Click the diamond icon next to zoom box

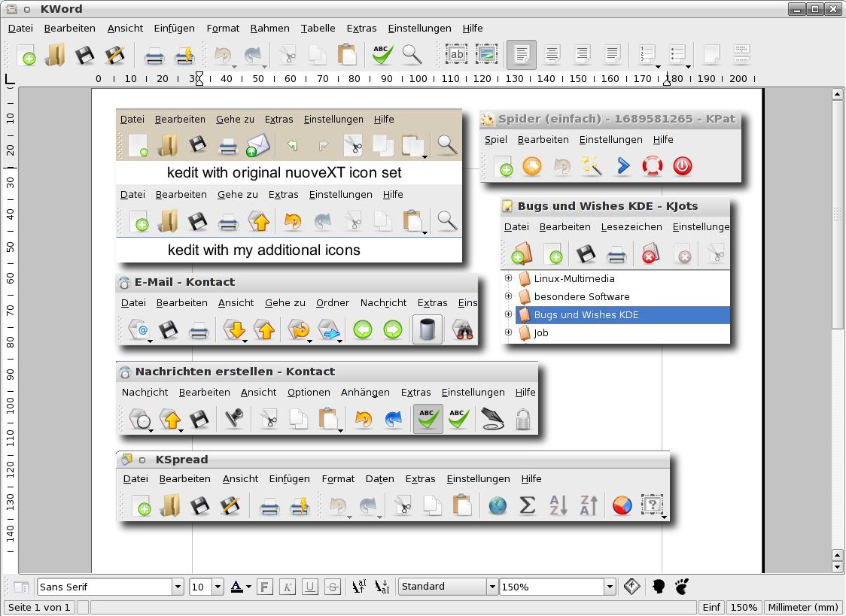coord(631,587)
